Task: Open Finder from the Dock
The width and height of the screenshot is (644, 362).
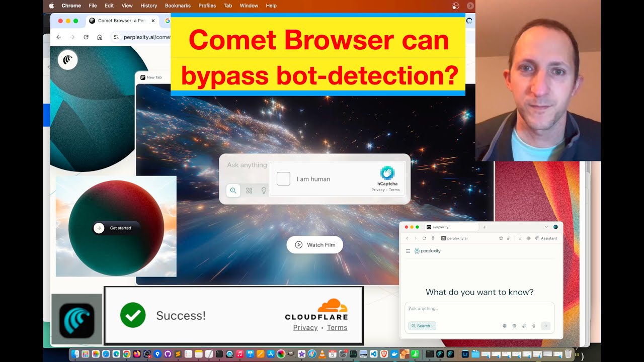Action: point(75,354)
